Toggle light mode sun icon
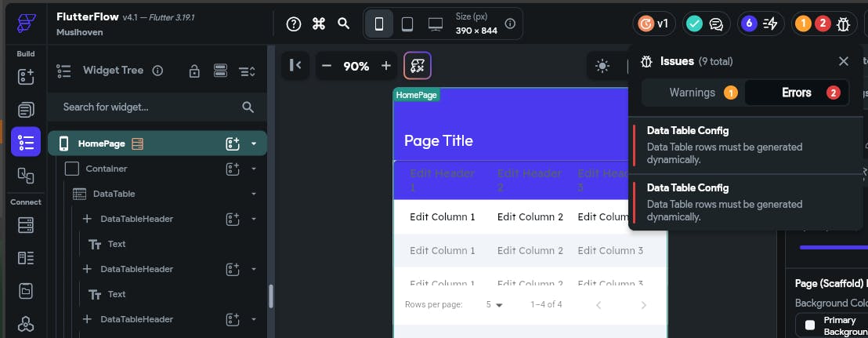 coord(602,66)
